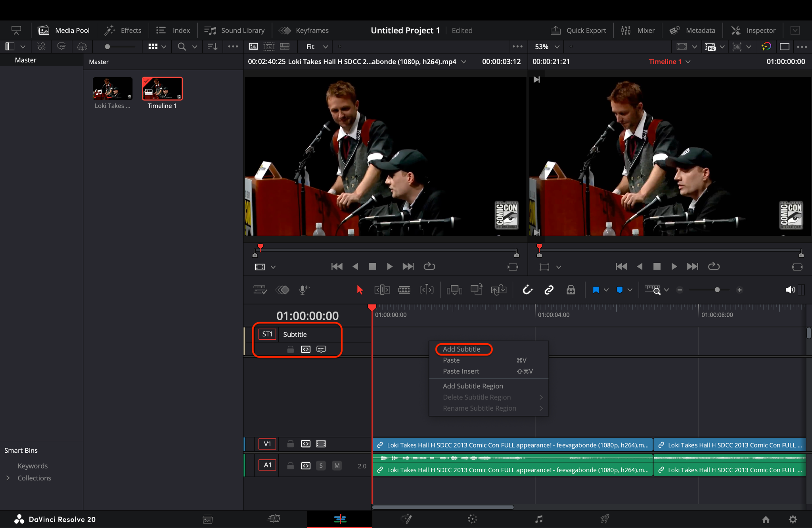Select the Timeline 1 thumbnail in Media Pool
Image resolution: width=812 pixels, height=528 pixels.
[x=162, y=89]
